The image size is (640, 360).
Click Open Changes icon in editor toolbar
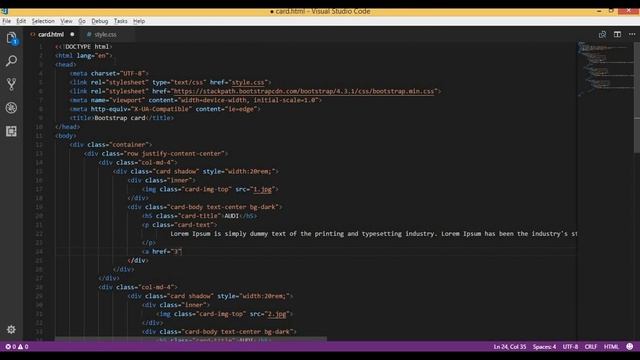602,35
